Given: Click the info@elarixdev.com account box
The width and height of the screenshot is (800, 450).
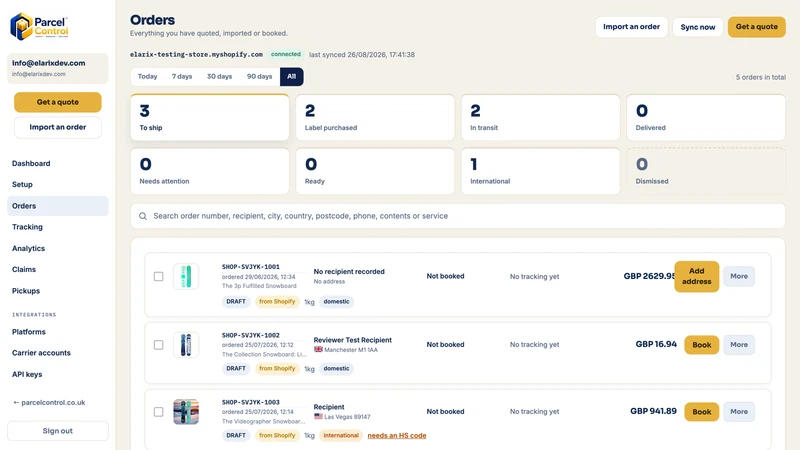Looking at the screenshot, I should point(58,68).
